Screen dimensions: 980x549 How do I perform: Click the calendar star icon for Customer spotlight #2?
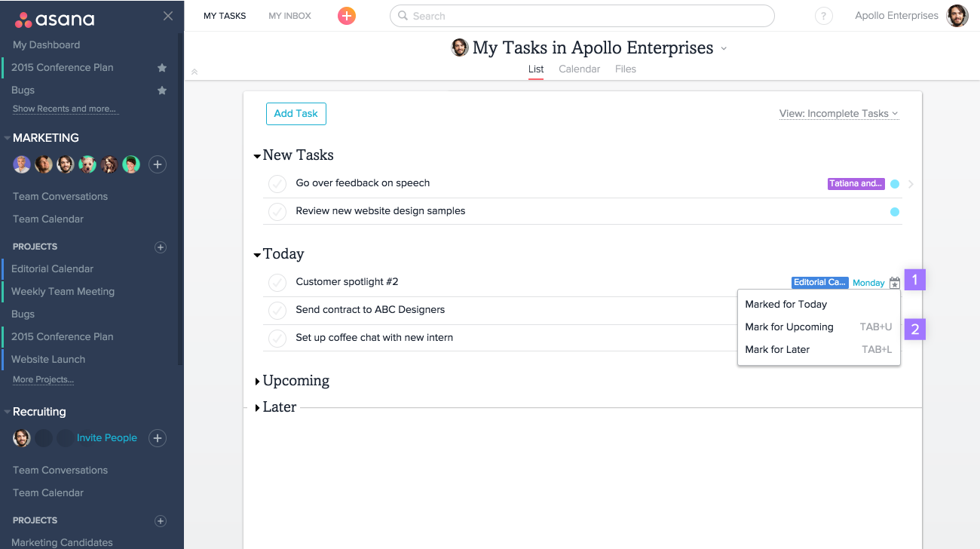click(x=895, y=283)
